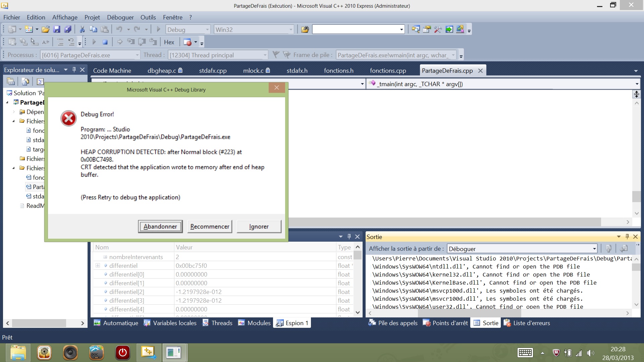
Task: Click the green arrow Start Page icon
Action: [449, 29]
